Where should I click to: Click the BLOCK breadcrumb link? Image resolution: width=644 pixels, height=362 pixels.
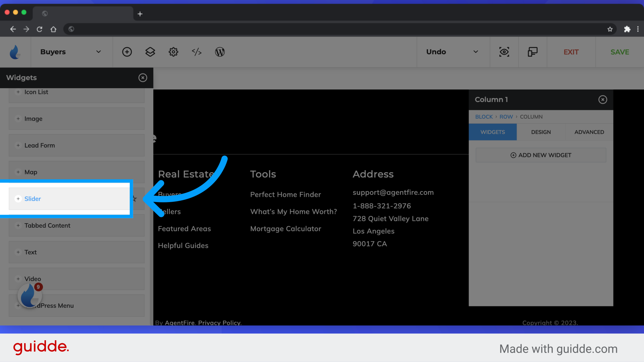pos(484,117)
